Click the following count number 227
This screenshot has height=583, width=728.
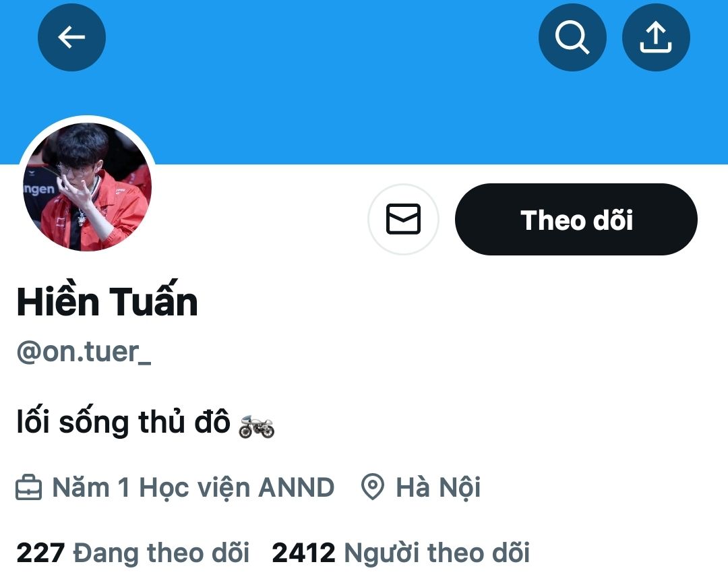point(40,553)
